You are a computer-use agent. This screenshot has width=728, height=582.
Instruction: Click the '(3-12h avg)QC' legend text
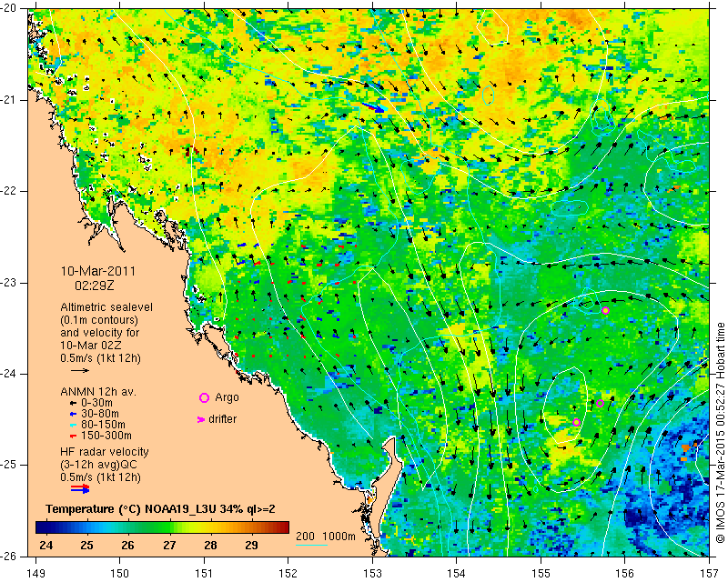[99, 465]
